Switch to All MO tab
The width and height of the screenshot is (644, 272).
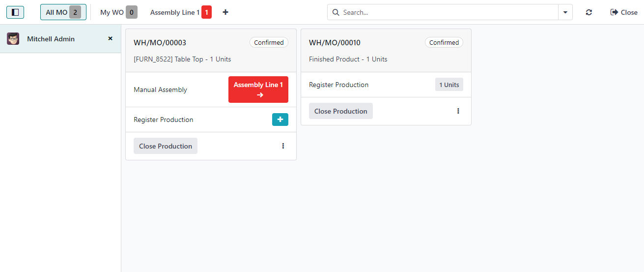[x=63, y=12]
